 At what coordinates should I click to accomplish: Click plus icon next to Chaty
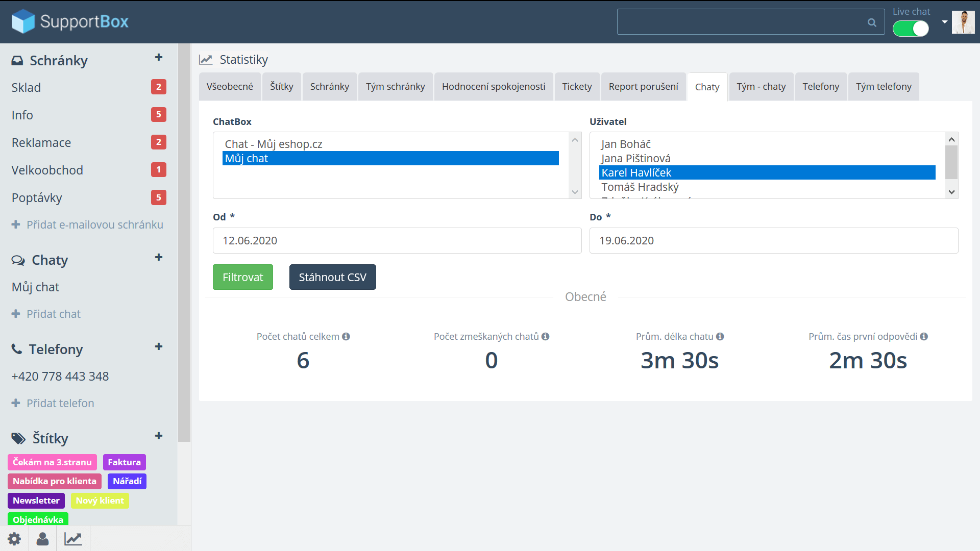159,258
